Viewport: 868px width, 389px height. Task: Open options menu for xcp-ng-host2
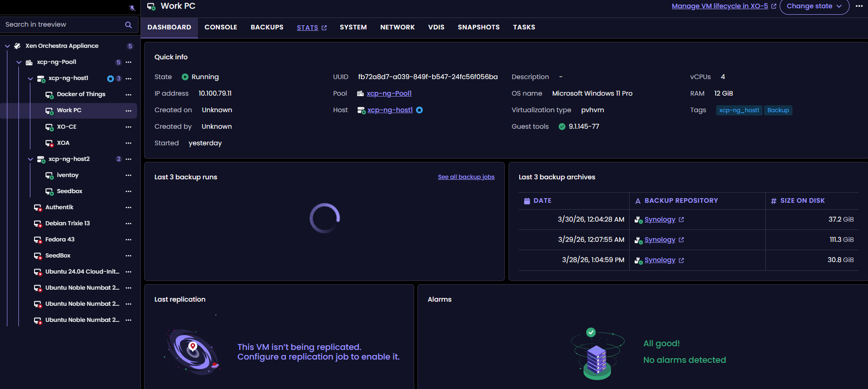click(128, 159)
